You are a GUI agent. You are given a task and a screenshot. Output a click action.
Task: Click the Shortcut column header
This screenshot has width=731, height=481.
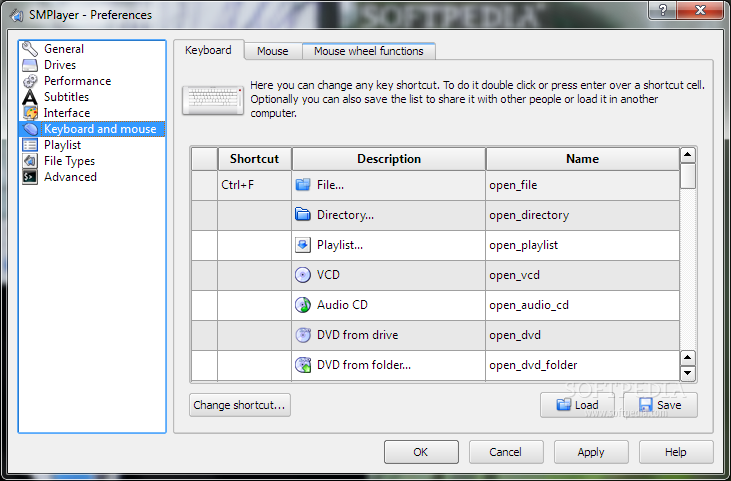[x=255, y=159]
